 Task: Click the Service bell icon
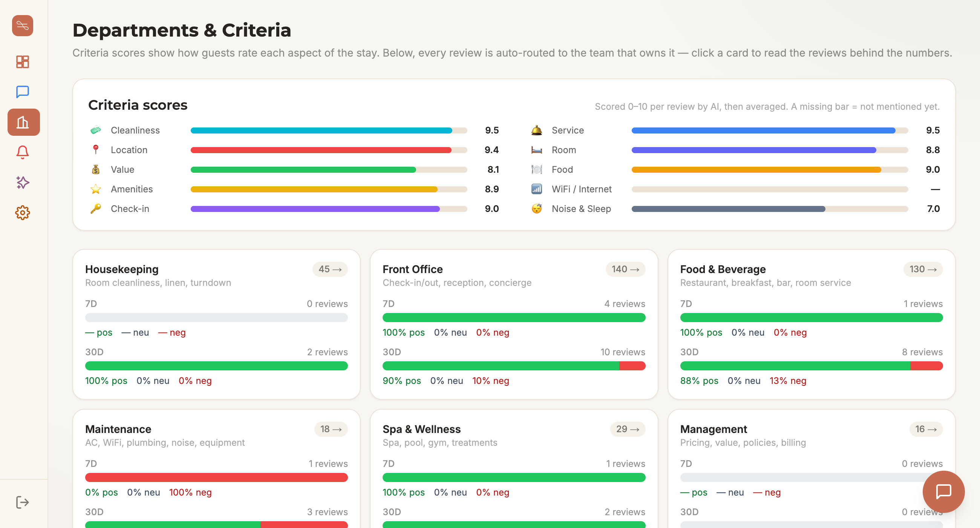(536, 130)
